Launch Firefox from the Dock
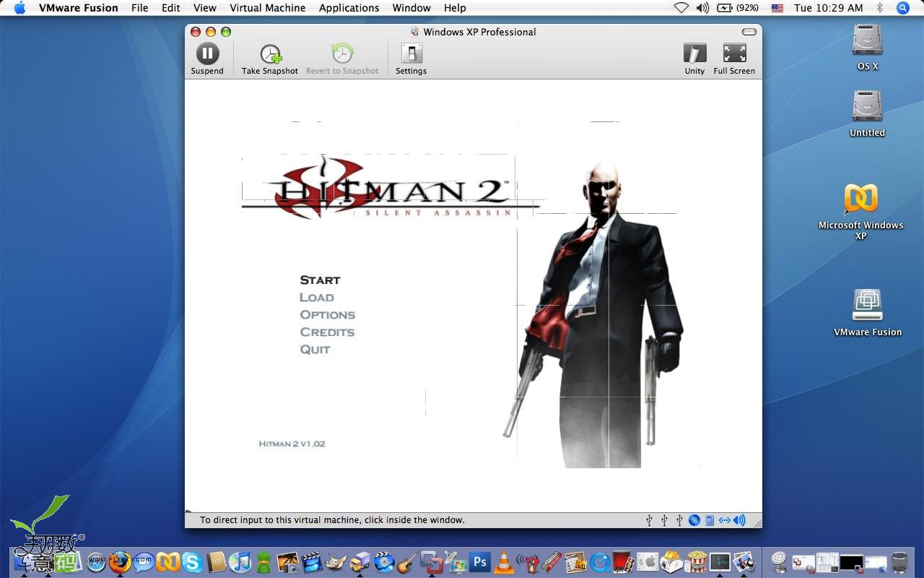The image size is (924, 578). (120, 561)
